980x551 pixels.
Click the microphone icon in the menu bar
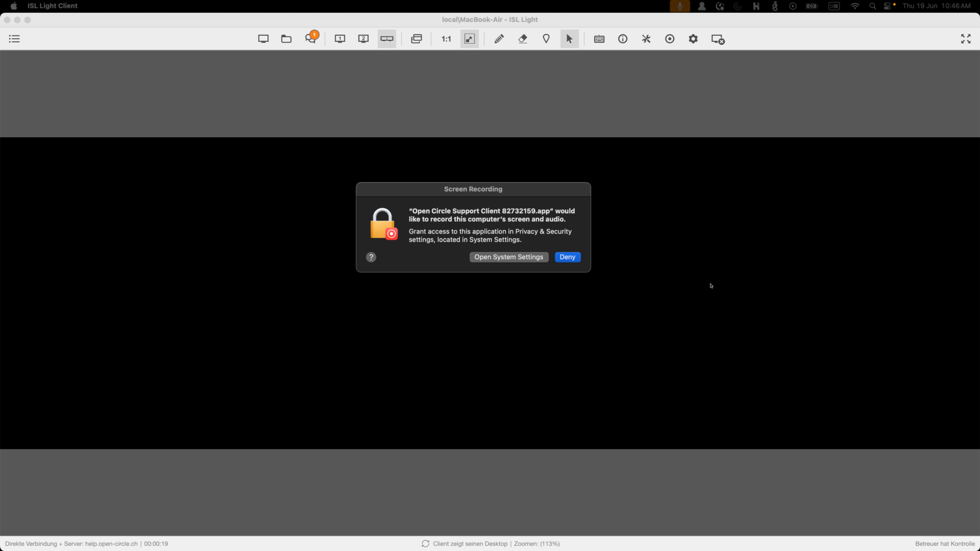click(x=680, y=6)
